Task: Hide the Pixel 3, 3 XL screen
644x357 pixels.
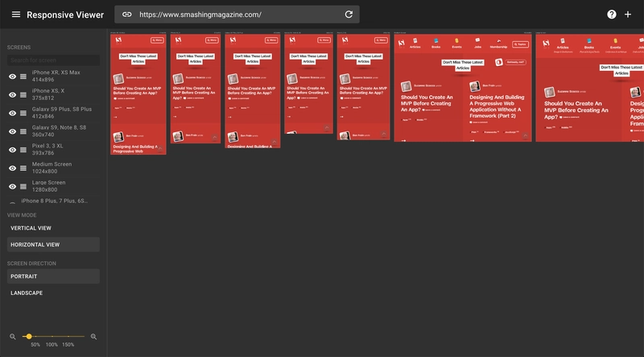Action: 13,150
